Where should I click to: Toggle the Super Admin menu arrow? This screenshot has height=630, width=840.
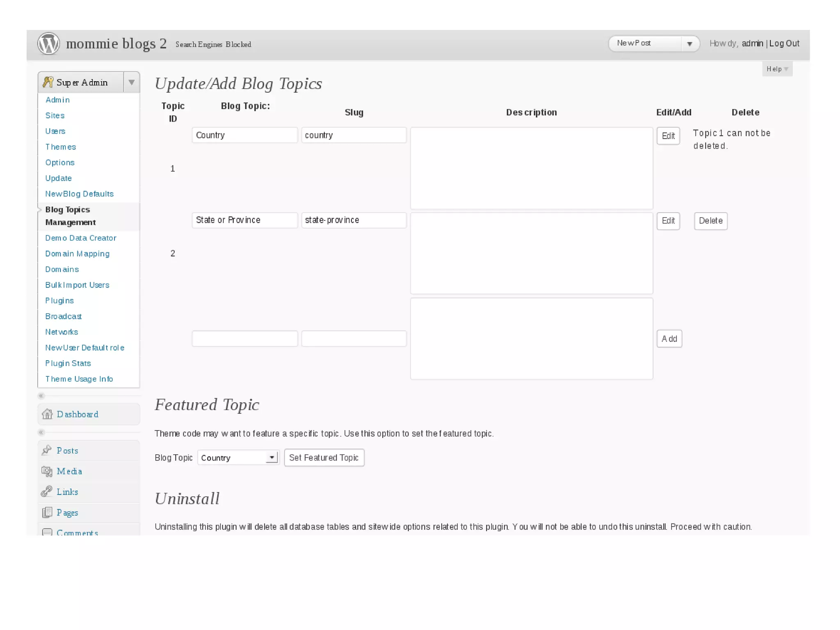(x=131, y=82)
